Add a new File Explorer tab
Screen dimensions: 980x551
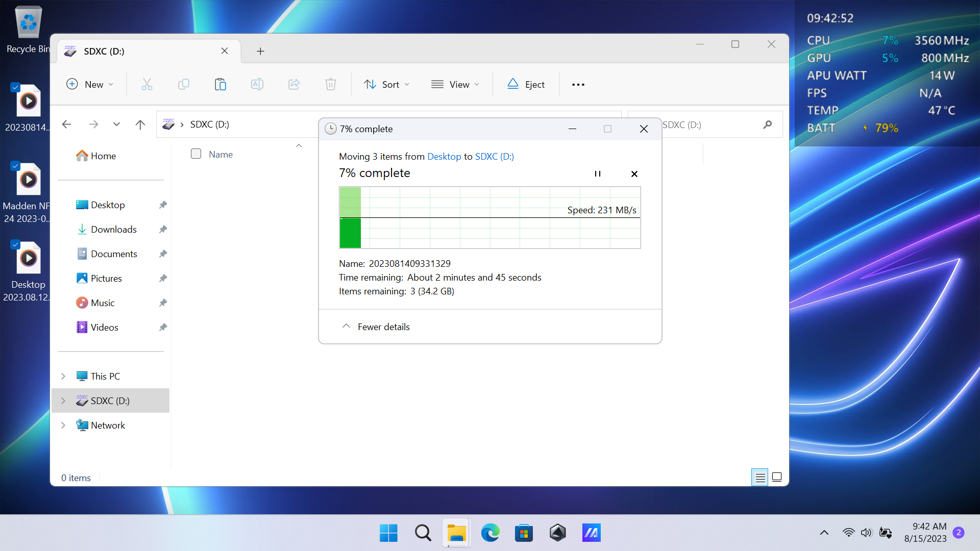point(260,51)
